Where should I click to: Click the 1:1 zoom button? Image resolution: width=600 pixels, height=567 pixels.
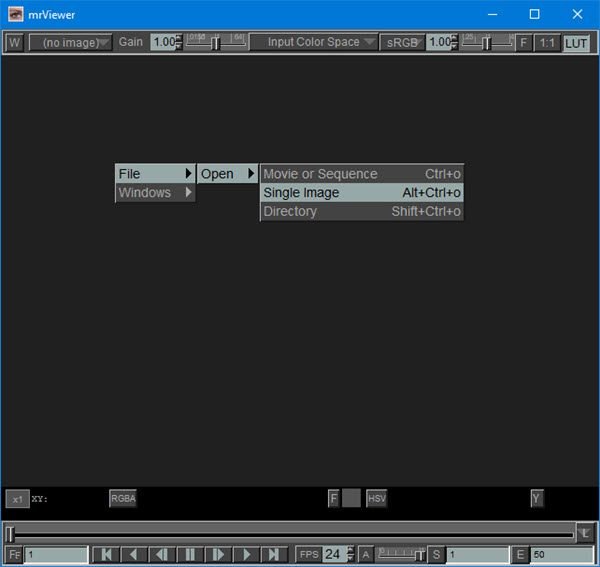click(x=547, y=42)
